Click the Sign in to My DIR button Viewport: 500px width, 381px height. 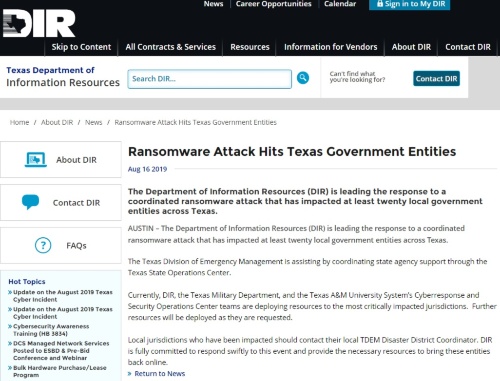[409, 4]
